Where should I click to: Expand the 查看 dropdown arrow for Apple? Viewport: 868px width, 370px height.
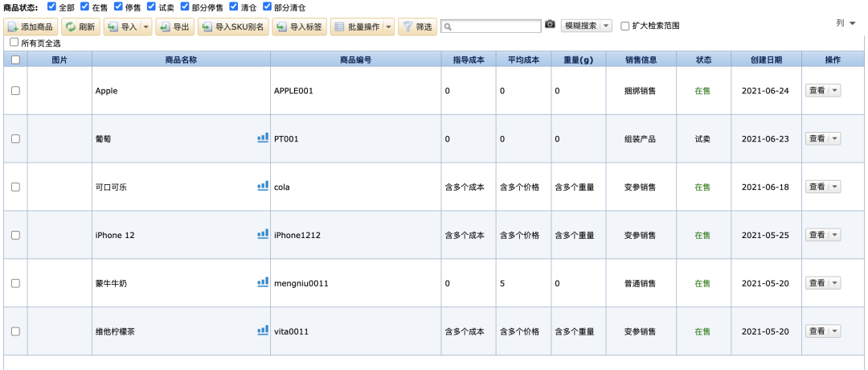coord(834,91)
